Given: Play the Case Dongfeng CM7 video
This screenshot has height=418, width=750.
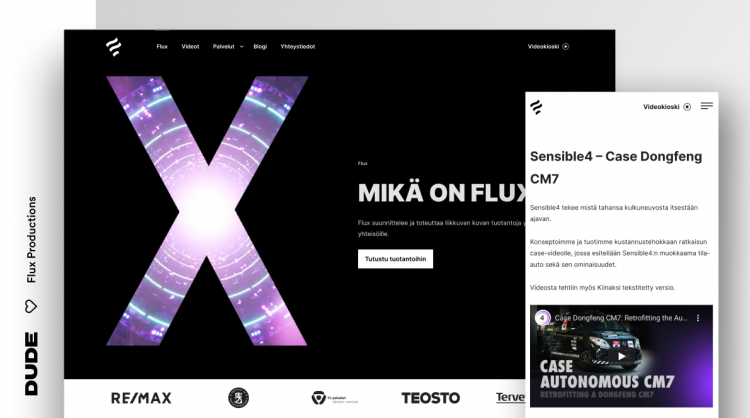Looking at the screenshot, I should pyautogui.click(x=621, y=356).
